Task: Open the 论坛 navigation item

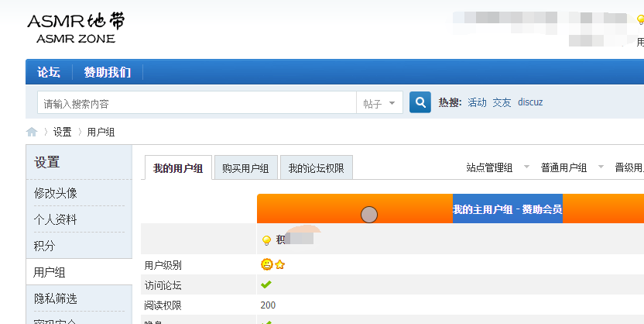Action: pyautogui.click(x=49, y=72)
